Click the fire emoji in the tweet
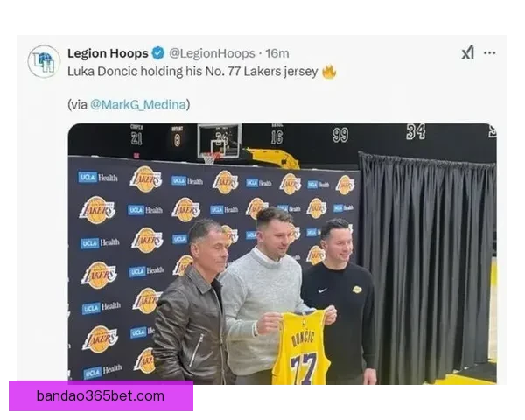The image size is (525, 420). pos(329,72)
